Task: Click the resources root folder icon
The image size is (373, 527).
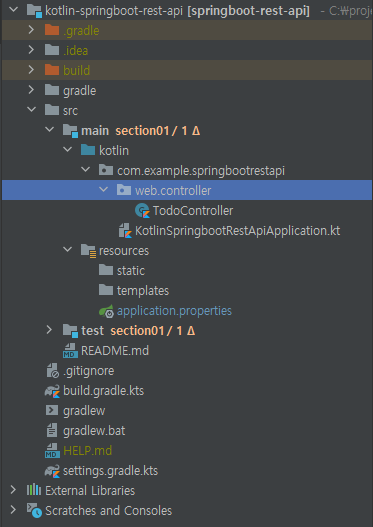Action: (x=89, y=251)
